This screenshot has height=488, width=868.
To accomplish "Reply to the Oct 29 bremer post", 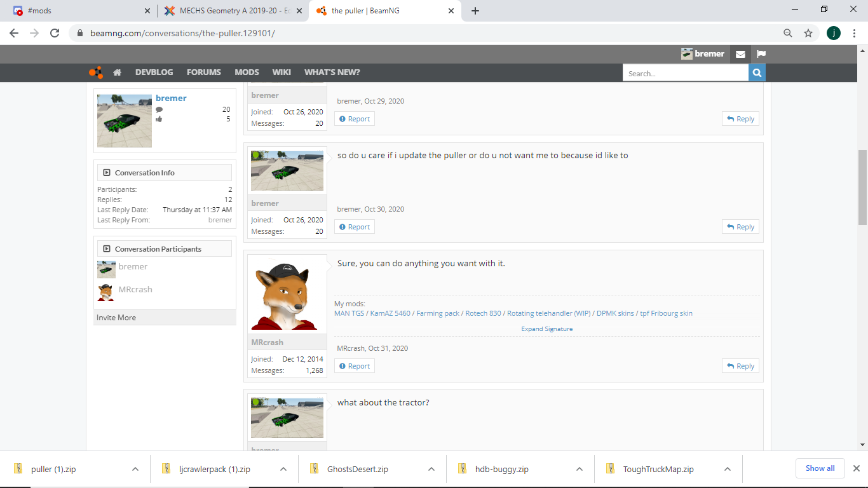I will pos(740,119).
